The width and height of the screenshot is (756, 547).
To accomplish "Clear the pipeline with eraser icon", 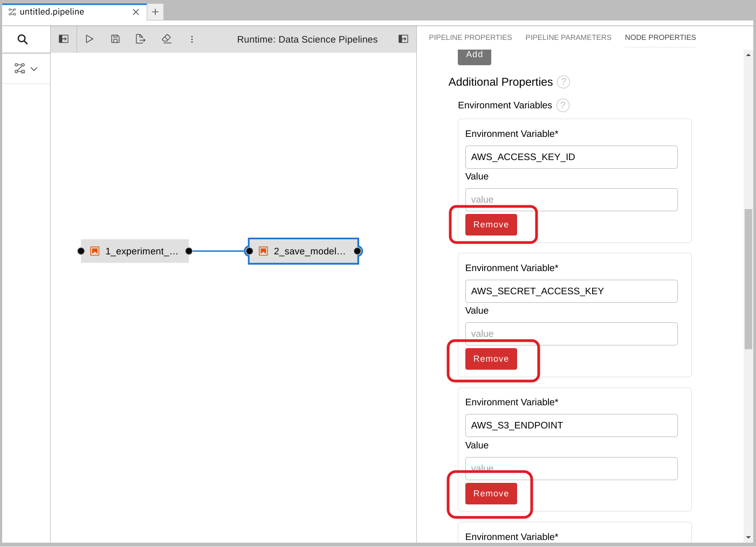I will point(167,39).
